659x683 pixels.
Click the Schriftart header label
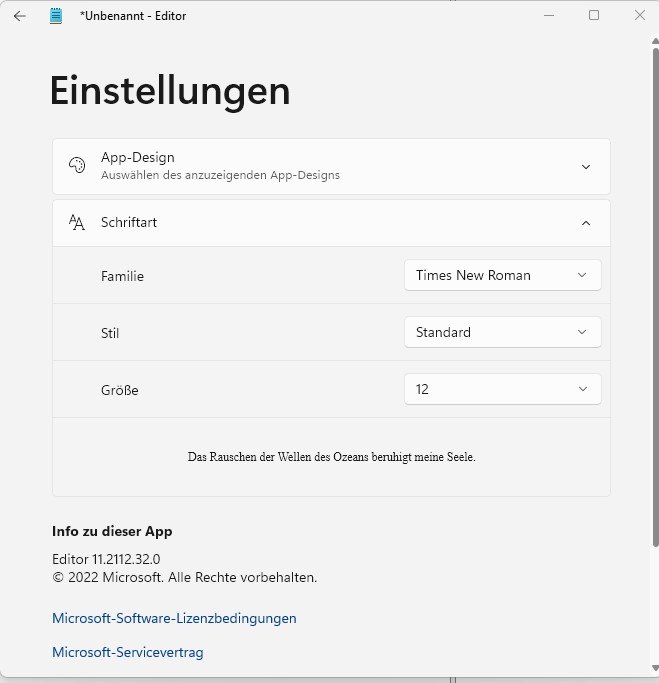(129, 223)
